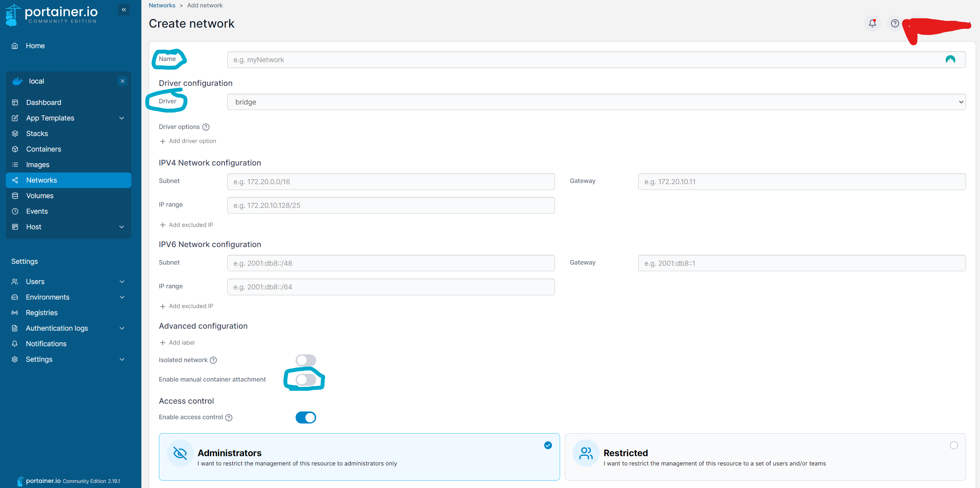Open Containers in the sidebar
Viewport: 980px width, 488px height.
[x=44, y=149]
